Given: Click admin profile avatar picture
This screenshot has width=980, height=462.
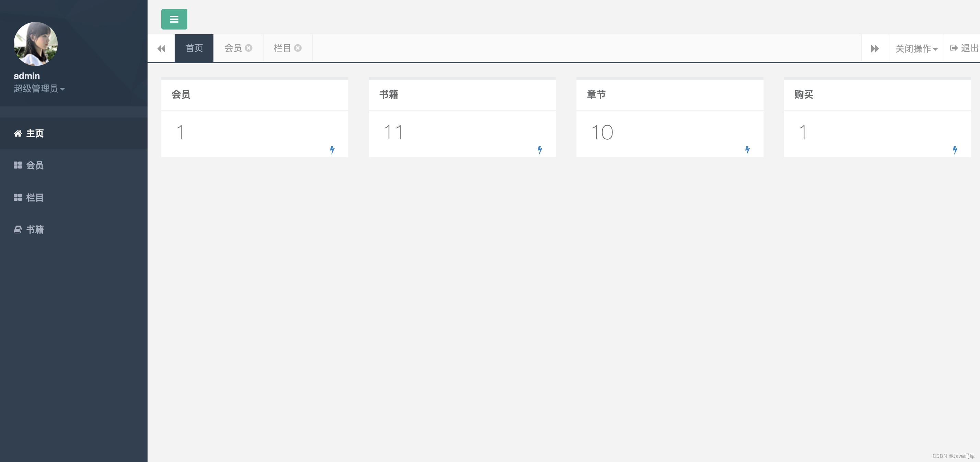Looking at the screenshot, I should tap(36, 44).
